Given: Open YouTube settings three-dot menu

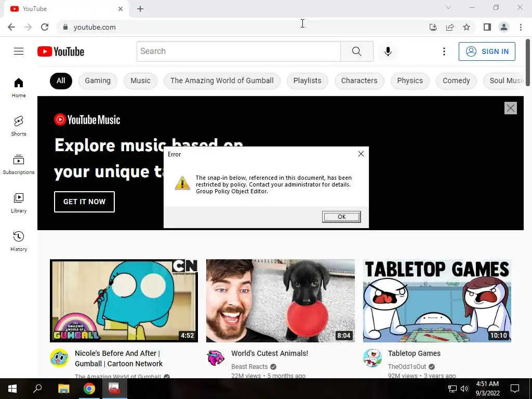Looking at the screenshot, I should (444, 51).
